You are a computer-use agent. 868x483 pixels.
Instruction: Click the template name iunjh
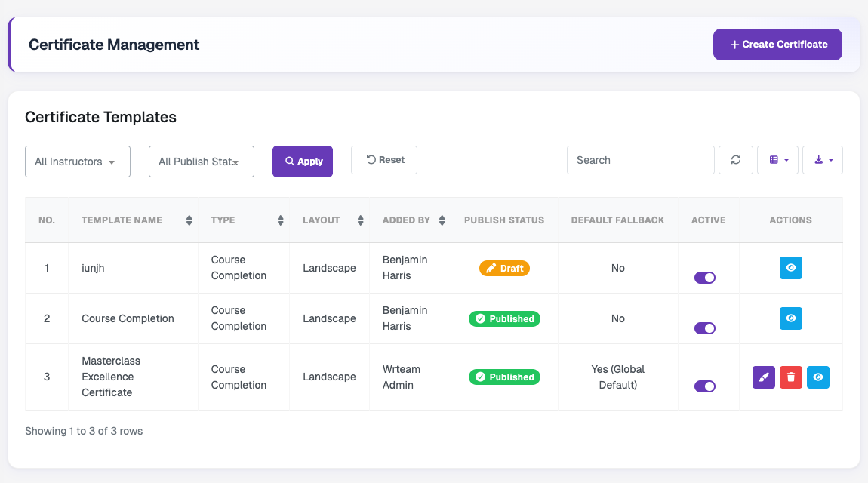pos(93,268)
